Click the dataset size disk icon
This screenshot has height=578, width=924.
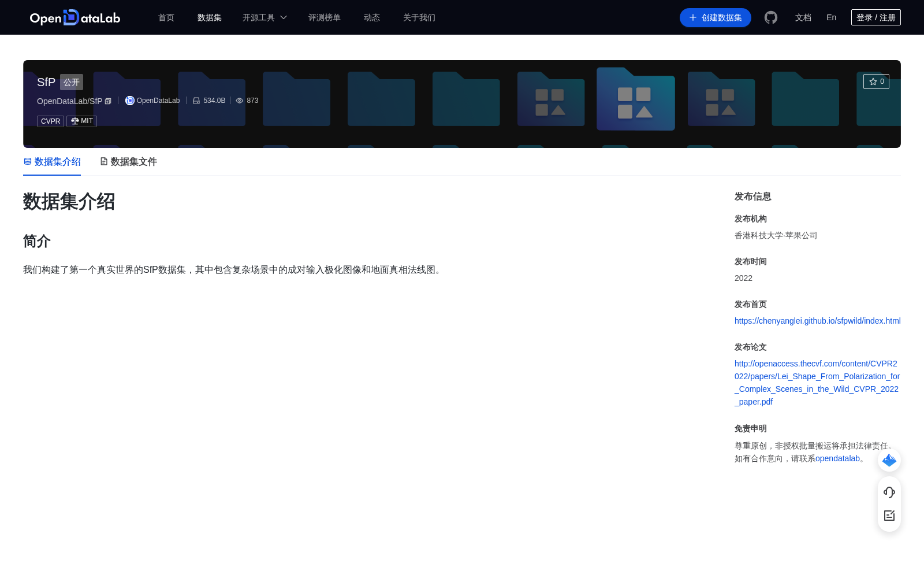196,101
